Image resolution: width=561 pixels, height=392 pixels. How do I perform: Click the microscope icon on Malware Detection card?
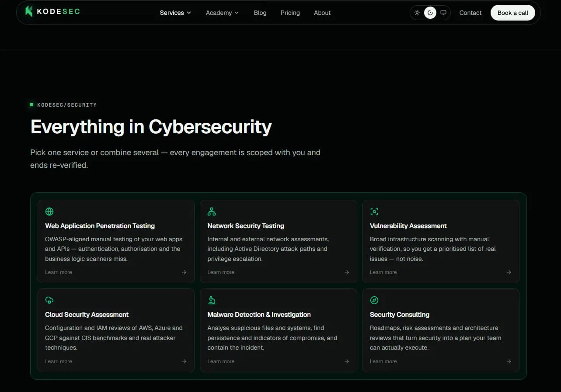click(212, 300)
